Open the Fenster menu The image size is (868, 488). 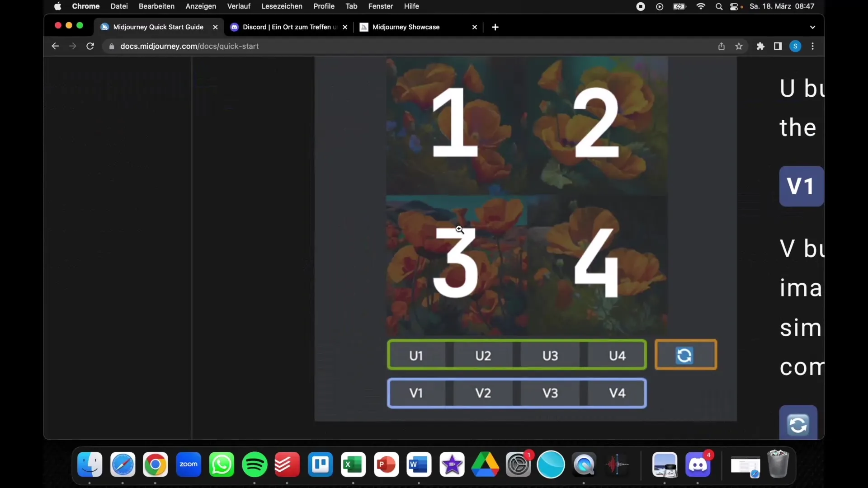[380, 6]
